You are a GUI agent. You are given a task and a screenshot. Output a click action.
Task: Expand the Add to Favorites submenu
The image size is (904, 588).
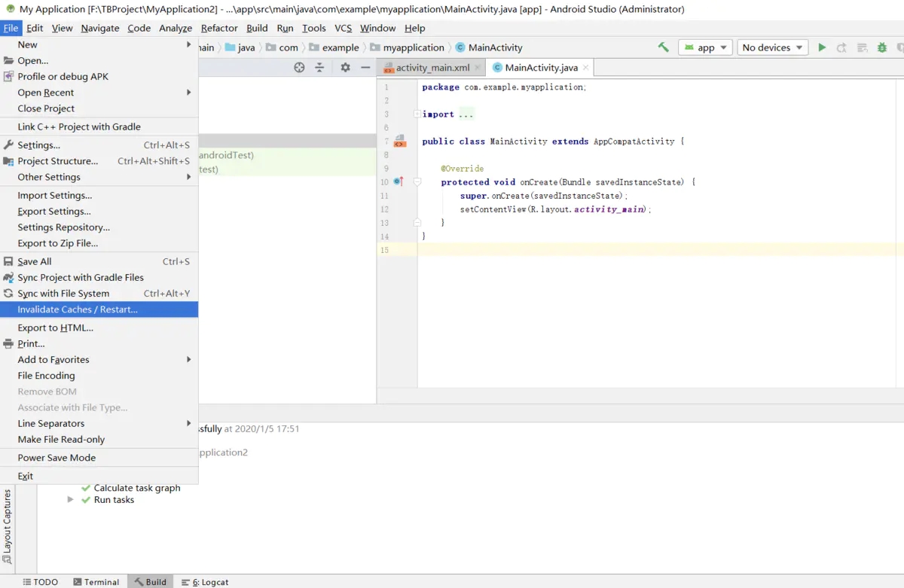click(x=99, y=360)
